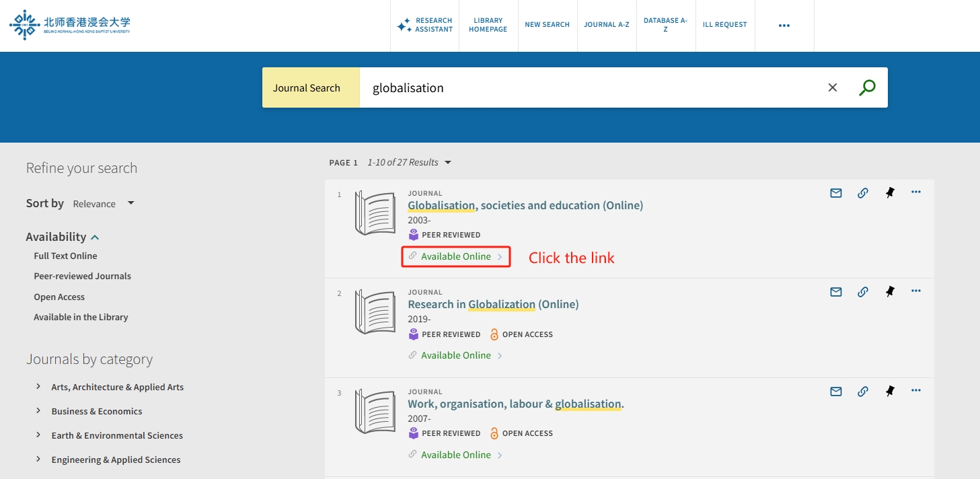Open the results per page dropdown
The height and width of the screenshot is (479, 980).
coord(448,162)
